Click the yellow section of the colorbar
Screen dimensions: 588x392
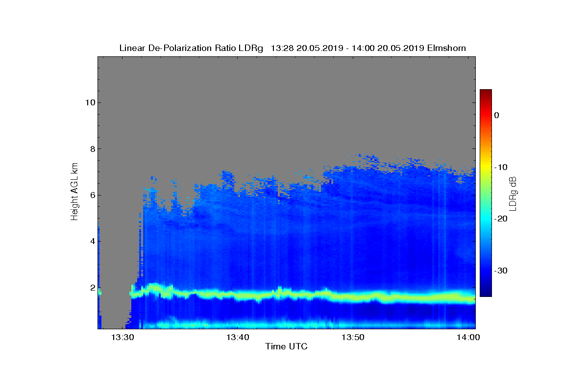(486, 167)
